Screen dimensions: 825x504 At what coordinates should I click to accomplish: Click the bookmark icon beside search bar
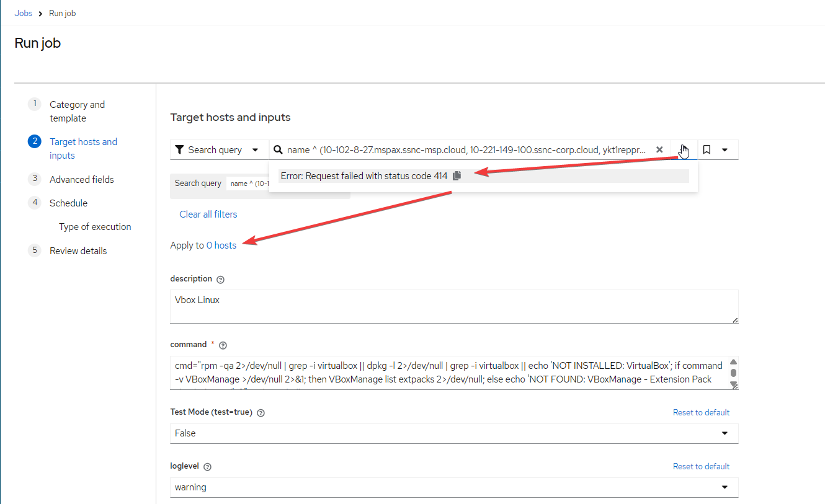pyautogui.click(x=707, y=150)
